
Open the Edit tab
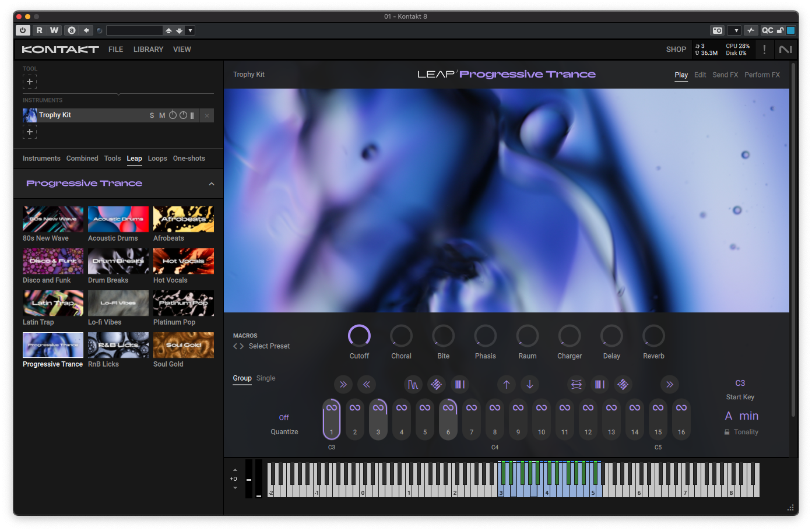(x=700, y=75)
